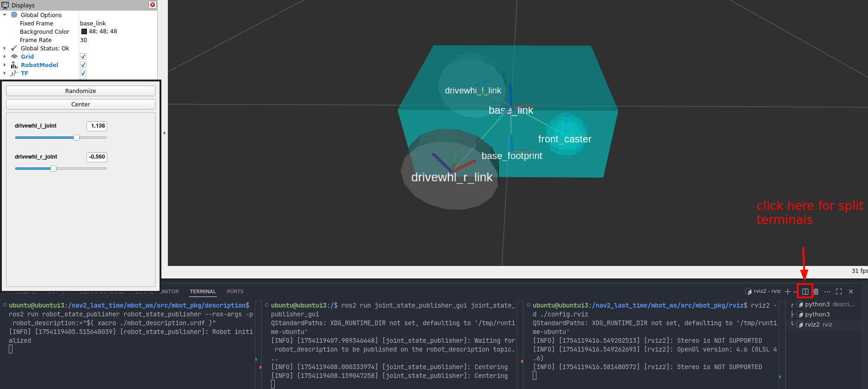Screen dimensions: 868x389
Task: Disable the TF display checkbox
Action: [83, 74]
